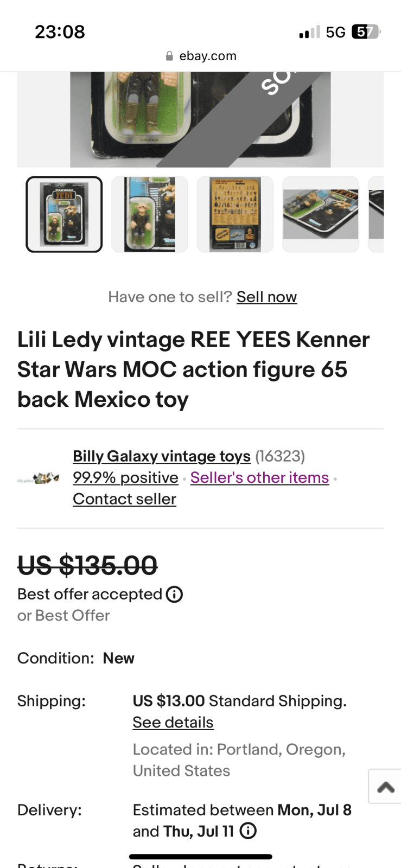Select the orange card back thumbnail
Viewport: 401px width, 868px height.
pos(235,214)
